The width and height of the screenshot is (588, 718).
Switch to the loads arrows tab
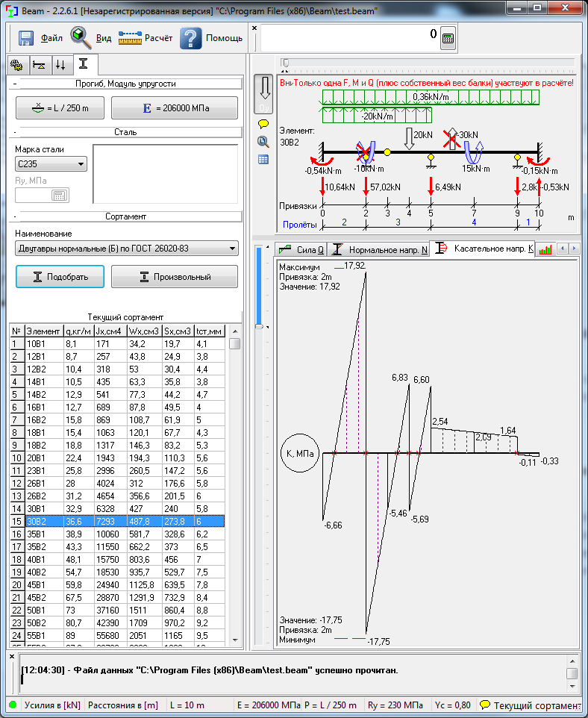tap(60, 65)
